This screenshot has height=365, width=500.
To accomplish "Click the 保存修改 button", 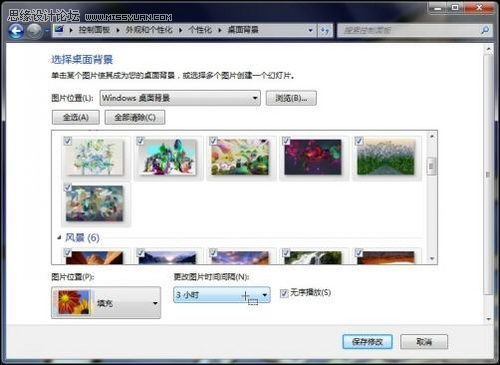I will coord(367,342).
